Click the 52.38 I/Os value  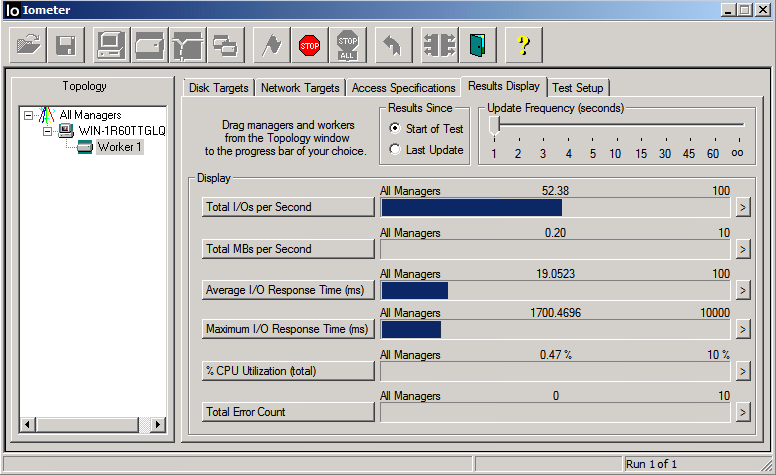coord(555,191)
